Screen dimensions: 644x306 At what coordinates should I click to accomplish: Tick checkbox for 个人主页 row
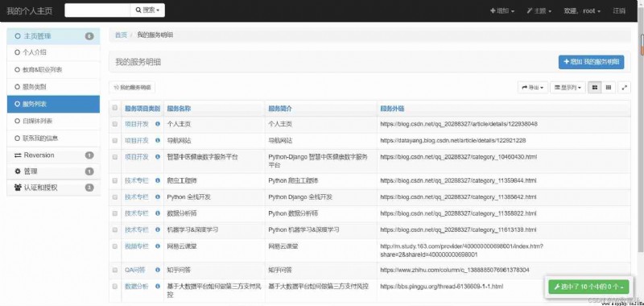click(x=115, y=124)
